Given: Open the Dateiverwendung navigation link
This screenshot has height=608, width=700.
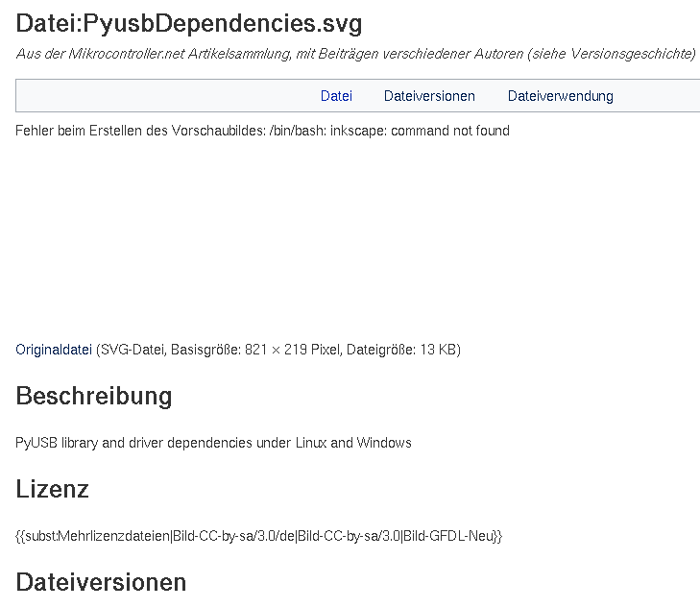Looking at the screenshot, I should click(560, 96).
